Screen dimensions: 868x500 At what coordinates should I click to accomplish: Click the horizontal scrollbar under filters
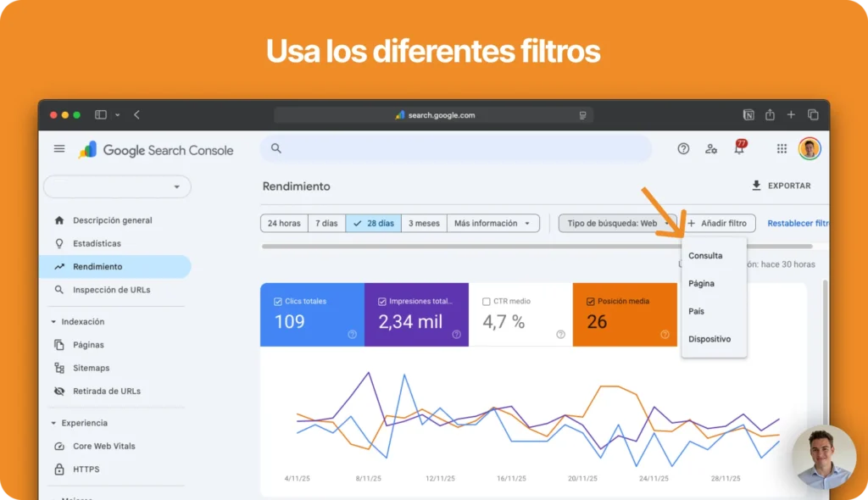coord(536,247)
